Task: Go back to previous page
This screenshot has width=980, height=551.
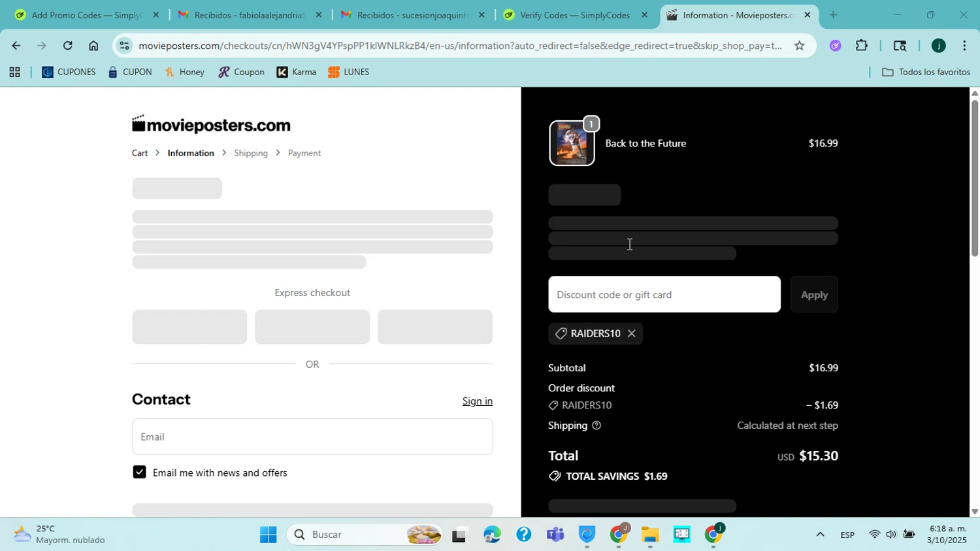Action: tap(16, 46)
